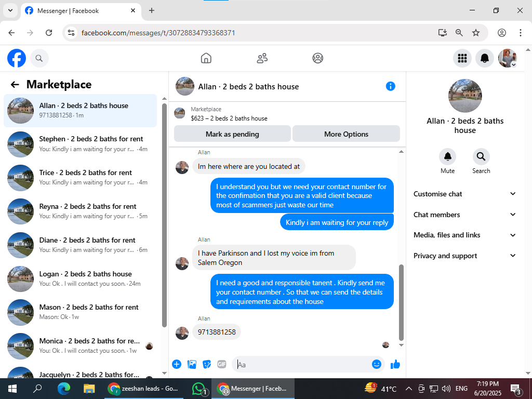Image resolution: width=532 pixels, height=399 pixels.
Task: Click the browser back arrow
Action: (11, 33)
